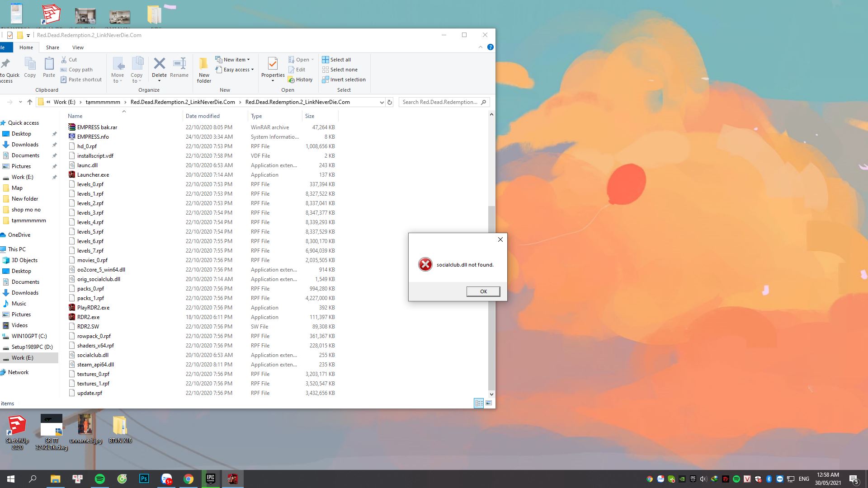The width and height of the screenshot is (868, 488).
Task: Click the Move to icon in Organize
Action: tap(118, 69)
